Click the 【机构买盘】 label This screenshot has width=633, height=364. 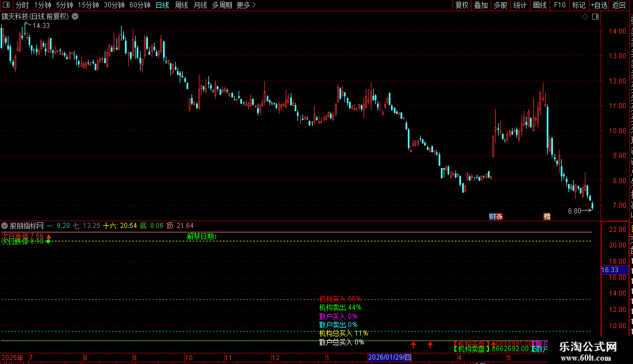472,343
